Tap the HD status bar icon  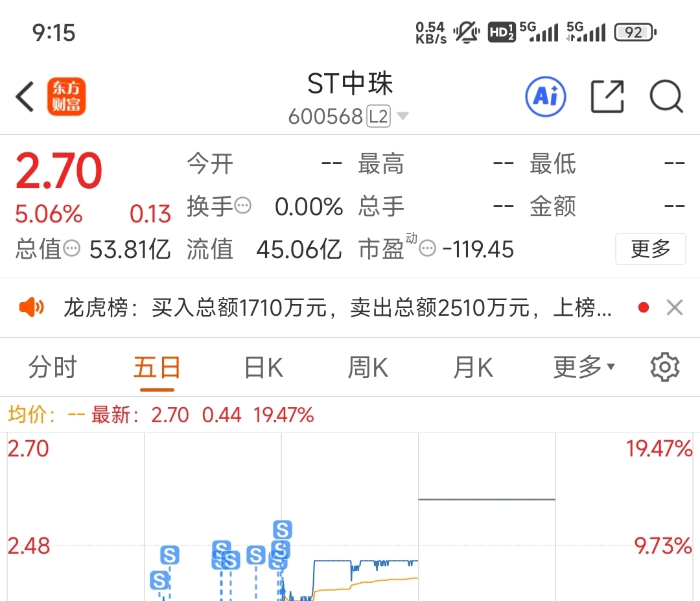501,32
